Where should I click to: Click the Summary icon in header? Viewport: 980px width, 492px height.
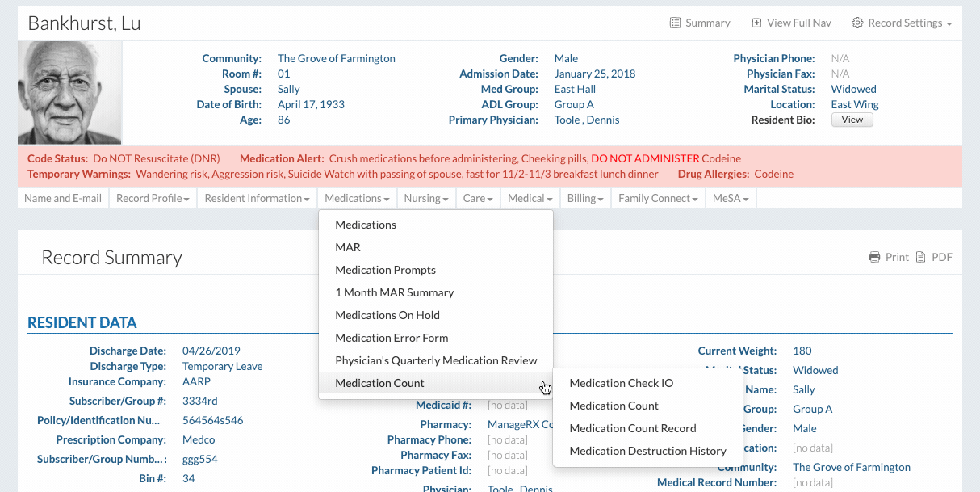(676, 23)
